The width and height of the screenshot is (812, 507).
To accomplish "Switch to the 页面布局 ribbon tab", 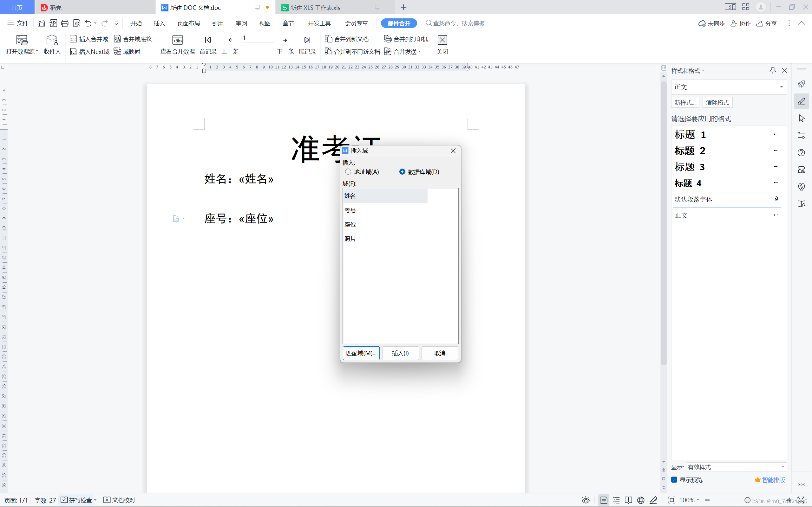I will click(x=188, y=23).
